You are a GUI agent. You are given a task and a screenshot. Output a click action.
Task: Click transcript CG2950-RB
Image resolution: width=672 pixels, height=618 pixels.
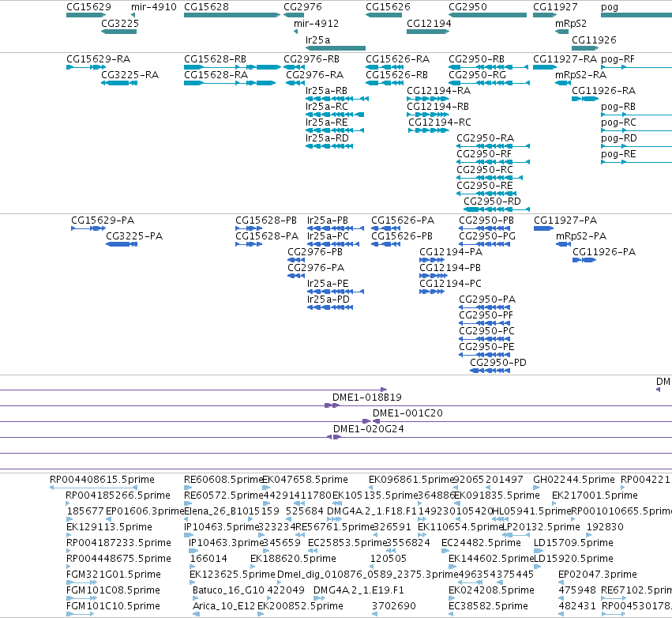tap(477, 58)
